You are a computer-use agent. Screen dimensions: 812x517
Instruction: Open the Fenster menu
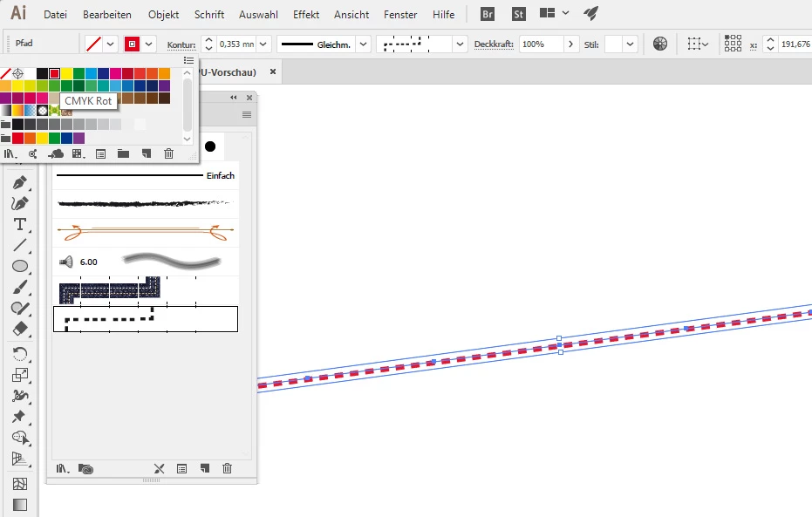[x=400, y=15]
